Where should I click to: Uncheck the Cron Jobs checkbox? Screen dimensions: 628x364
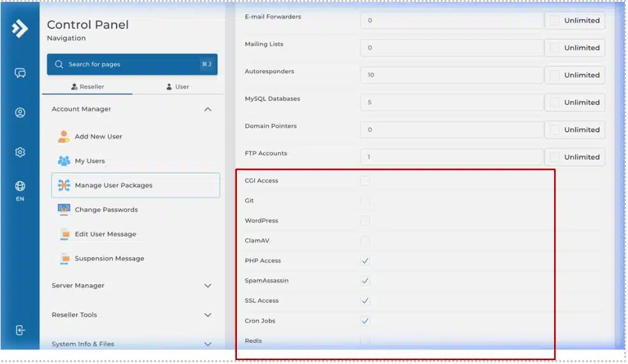point(365,321)
